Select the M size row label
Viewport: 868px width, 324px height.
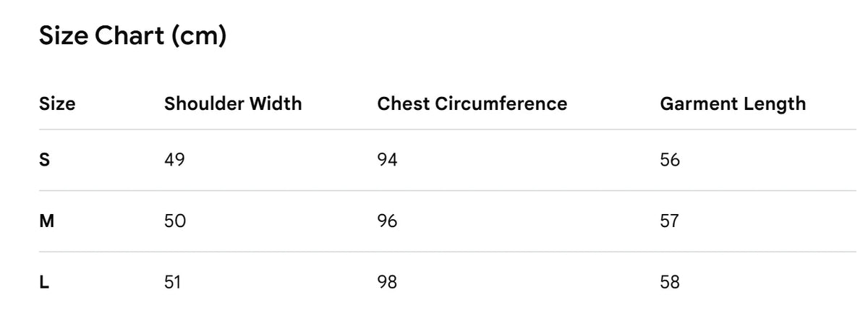pos(46,221)
